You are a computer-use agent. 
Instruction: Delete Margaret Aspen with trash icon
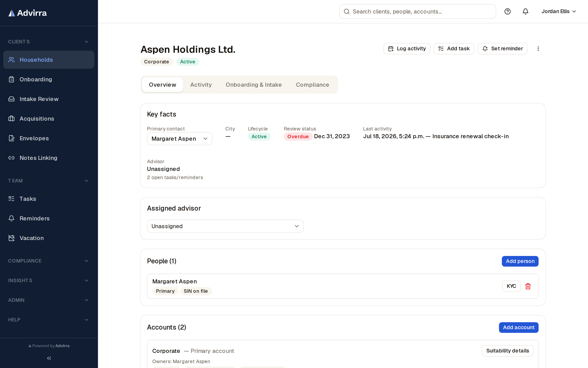(528, 286)
